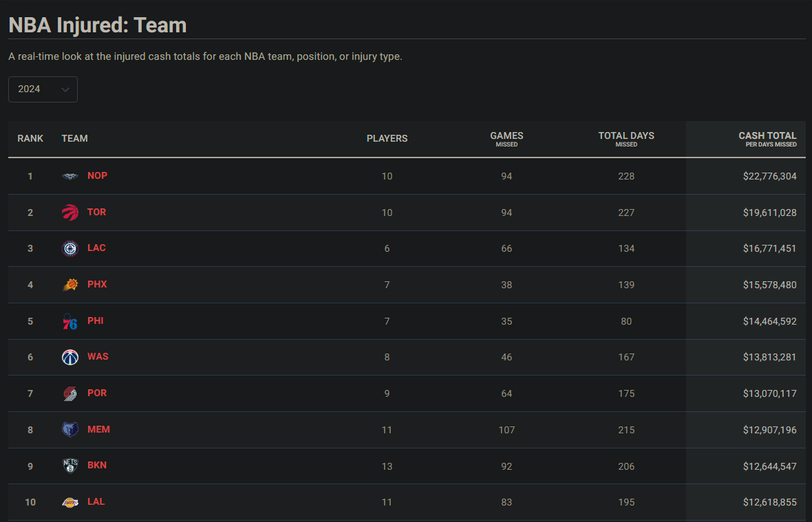Open the NOP team link
The height and width of the screenshot is (522, 812).
point(98,175)
